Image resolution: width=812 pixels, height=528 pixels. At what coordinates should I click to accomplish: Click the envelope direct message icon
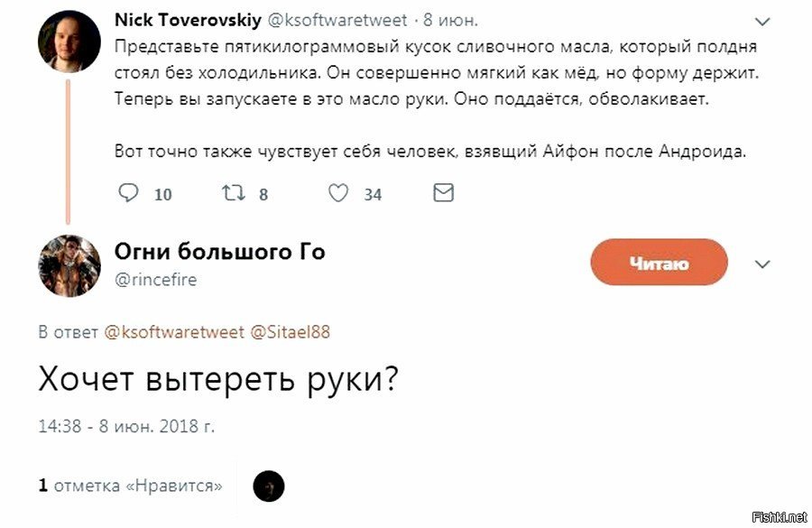(443, 193)
